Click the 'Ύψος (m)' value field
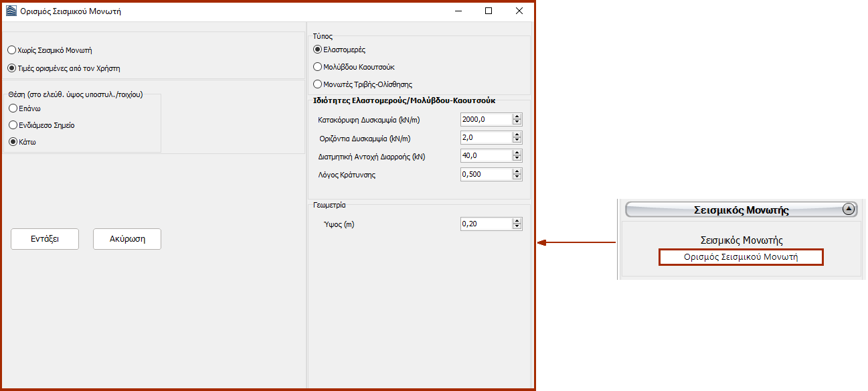Screen dimensions: 868x391 [486, 224]
